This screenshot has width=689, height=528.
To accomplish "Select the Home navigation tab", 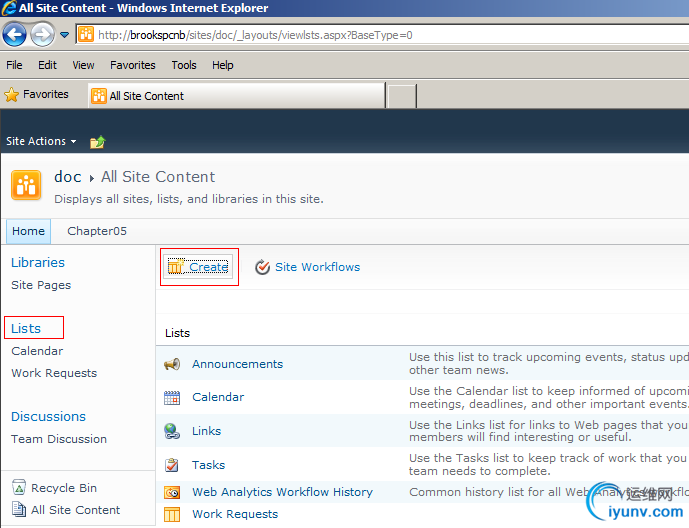I will [x=29, y=231].
